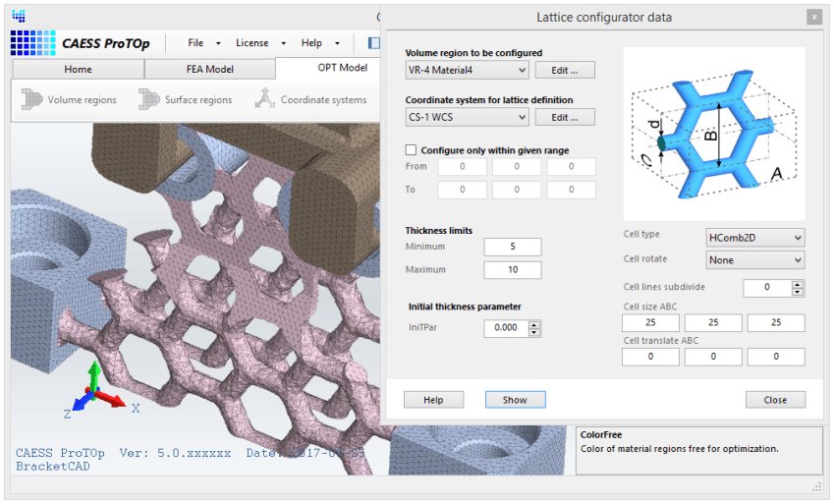Click the small app icon in title bar
The height and width of the screenshot is (504, 834).
(x=19, y=17)
